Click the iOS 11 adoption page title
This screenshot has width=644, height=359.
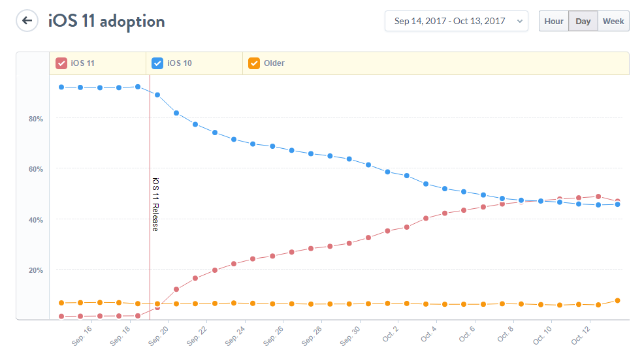tap(106, 21)
